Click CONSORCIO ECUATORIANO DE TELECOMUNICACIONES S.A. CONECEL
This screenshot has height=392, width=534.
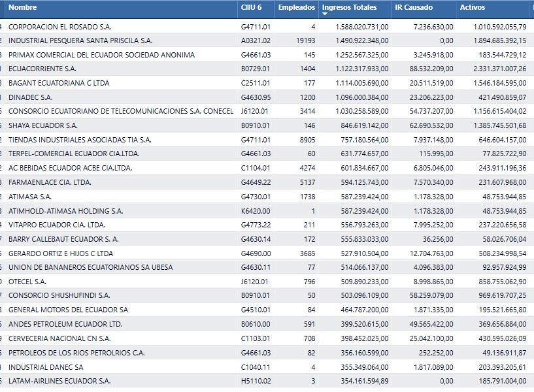[x=121, y=111]
